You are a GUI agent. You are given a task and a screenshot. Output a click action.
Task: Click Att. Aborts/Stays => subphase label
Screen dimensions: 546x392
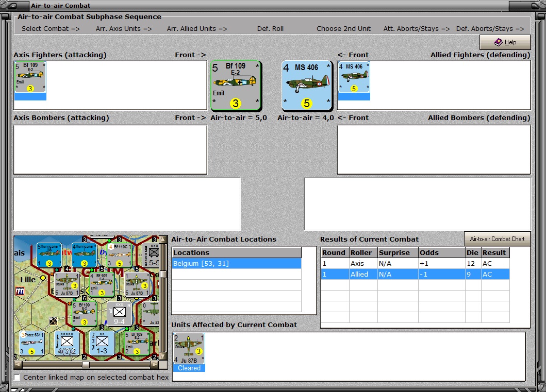(417, 28)
